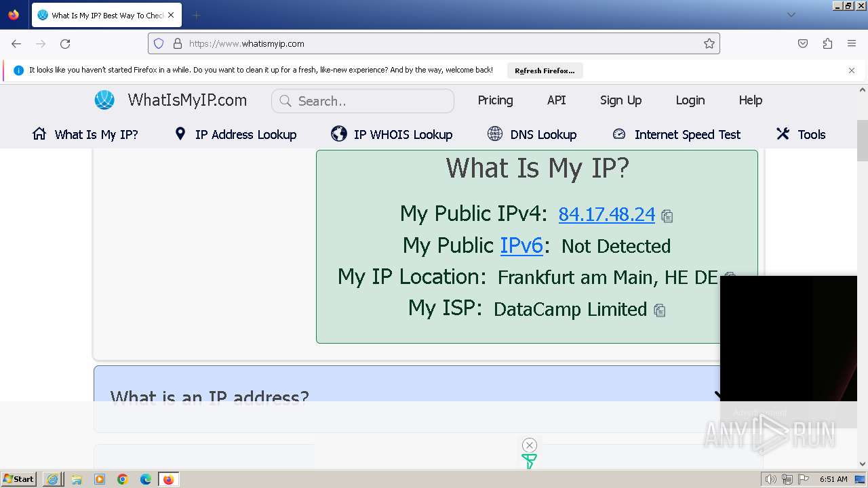Click the Refresh Firefox button

[x=545, y=70]
